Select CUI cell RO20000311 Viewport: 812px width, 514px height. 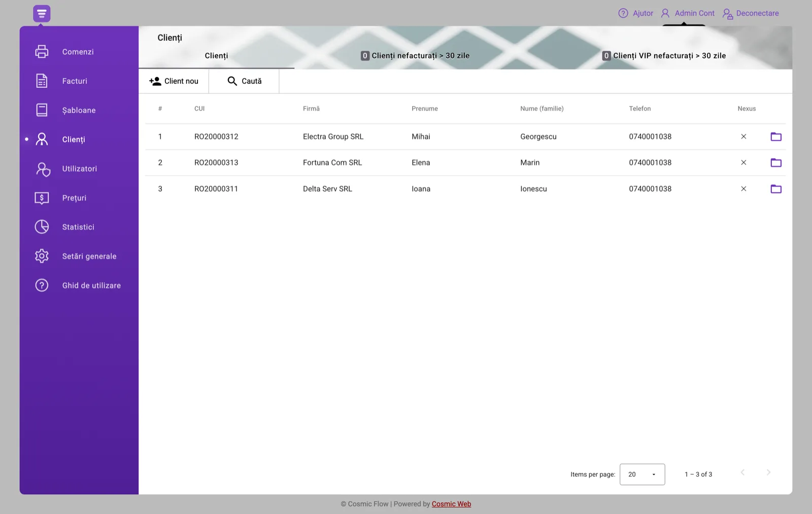click(216, 189)
